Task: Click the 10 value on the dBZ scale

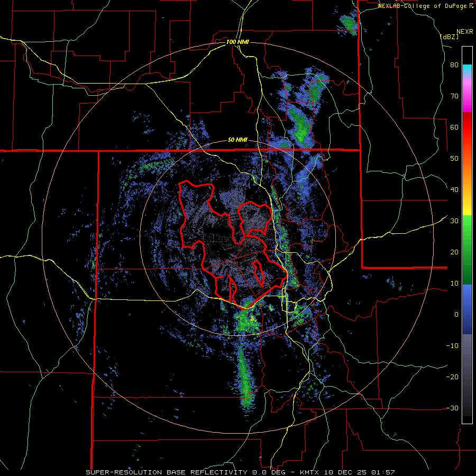Action: (x=454, y=283)
